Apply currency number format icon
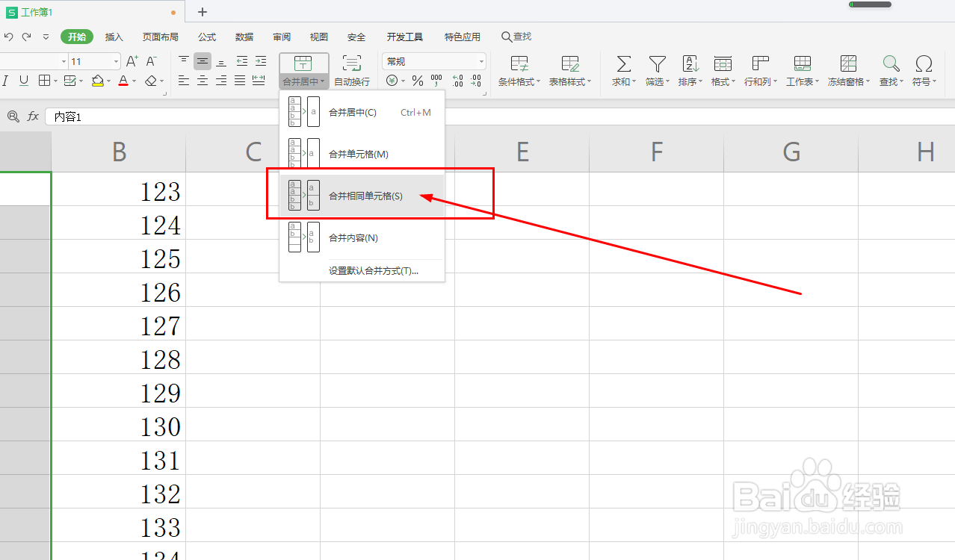Image resolution: width=955 pixels, height=560 pixels. pyautogui.click(x=392, y=81)
